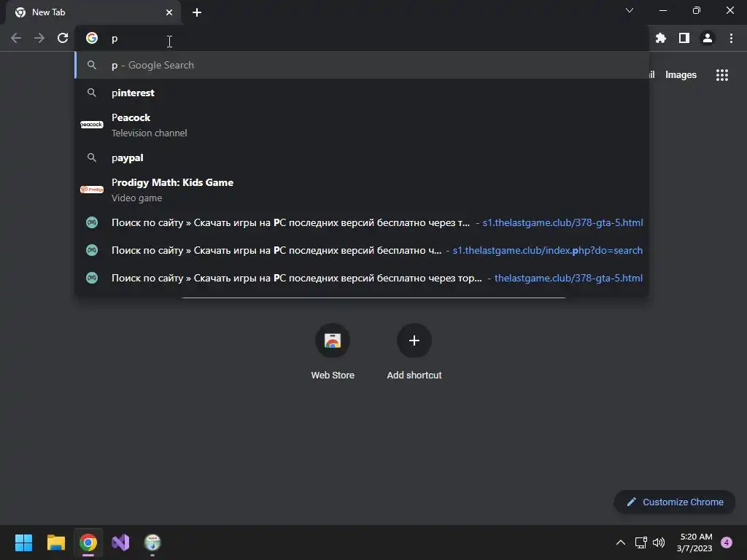Click the Prodigy logo icon
Screen dimensions: 747x560
coord(91,190)
